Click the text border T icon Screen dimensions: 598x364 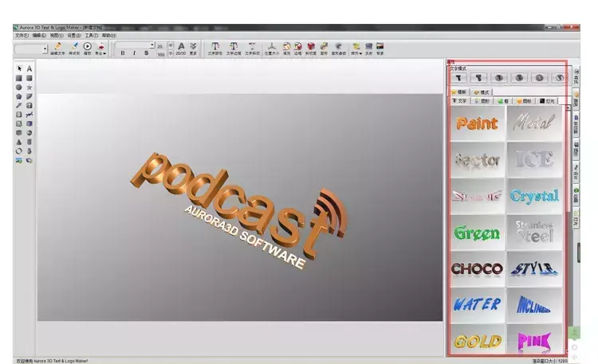pyautogui.click(x=234, y=46)
